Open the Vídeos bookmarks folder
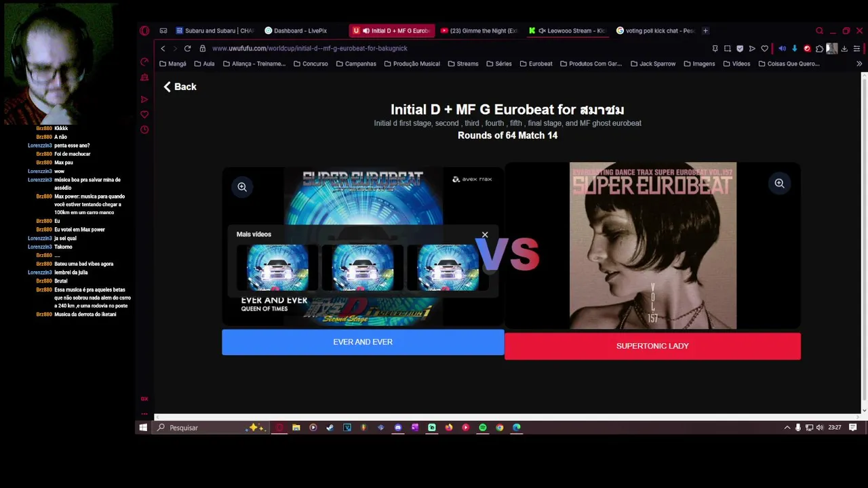 (x=736, y=64)
